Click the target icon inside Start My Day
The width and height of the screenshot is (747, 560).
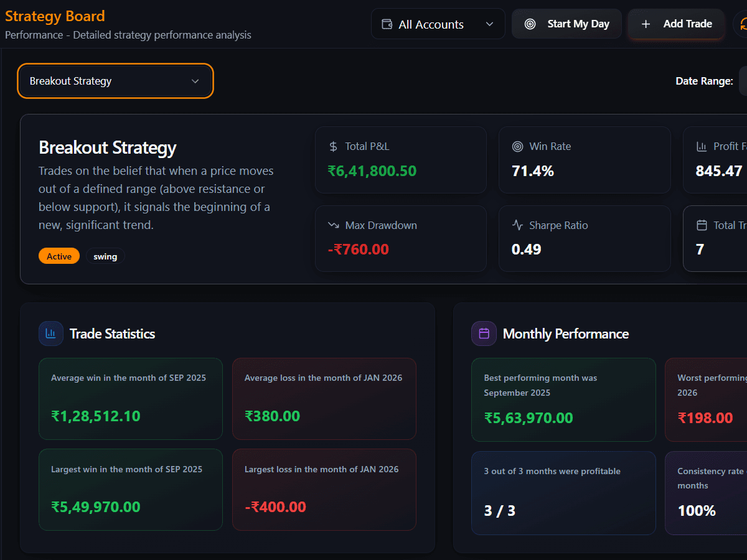click(530, 24)
